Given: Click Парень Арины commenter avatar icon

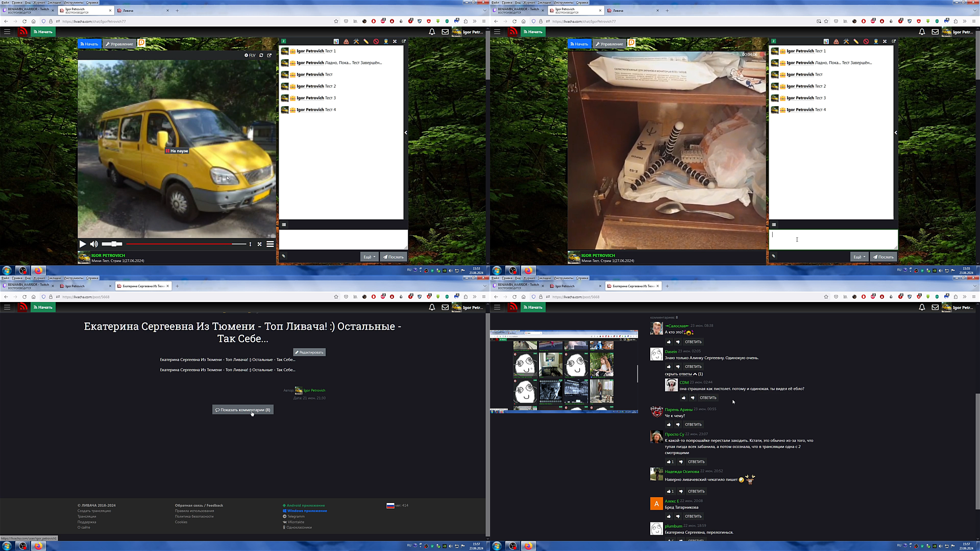Looking at the screenshot, I should 656,411.
